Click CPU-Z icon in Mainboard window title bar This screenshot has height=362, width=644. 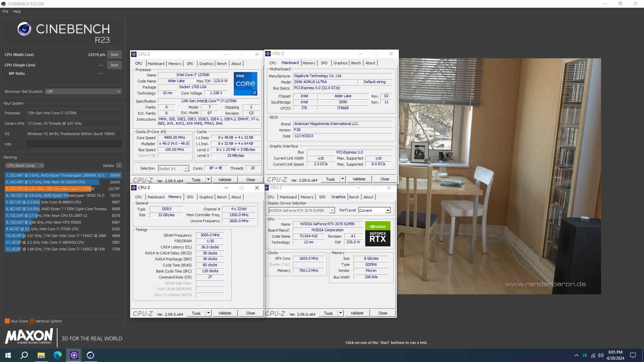click(268, 54)
